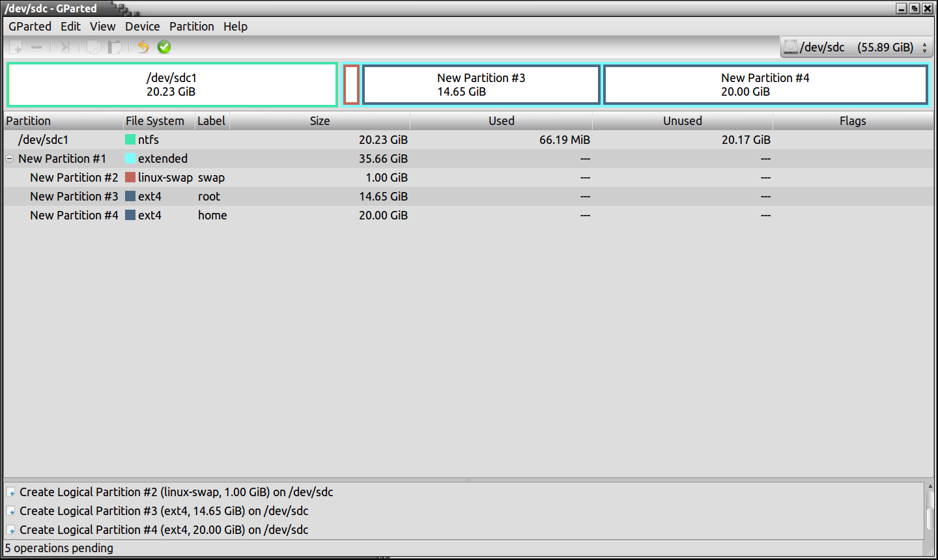Click the icon beside the Partition #2 operation
The width and height of the screenshot is (938, 560).
[11, 492]
